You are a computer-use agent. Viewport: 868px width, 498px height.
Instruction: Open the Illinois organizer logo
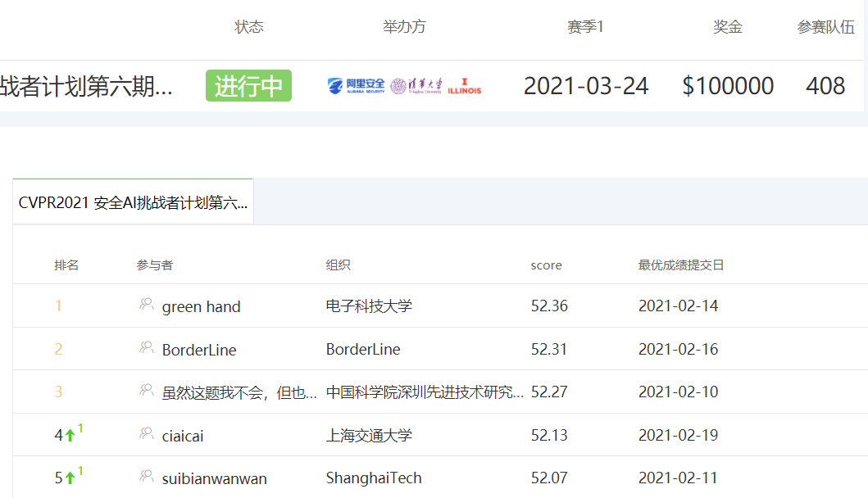pos(465,86)
